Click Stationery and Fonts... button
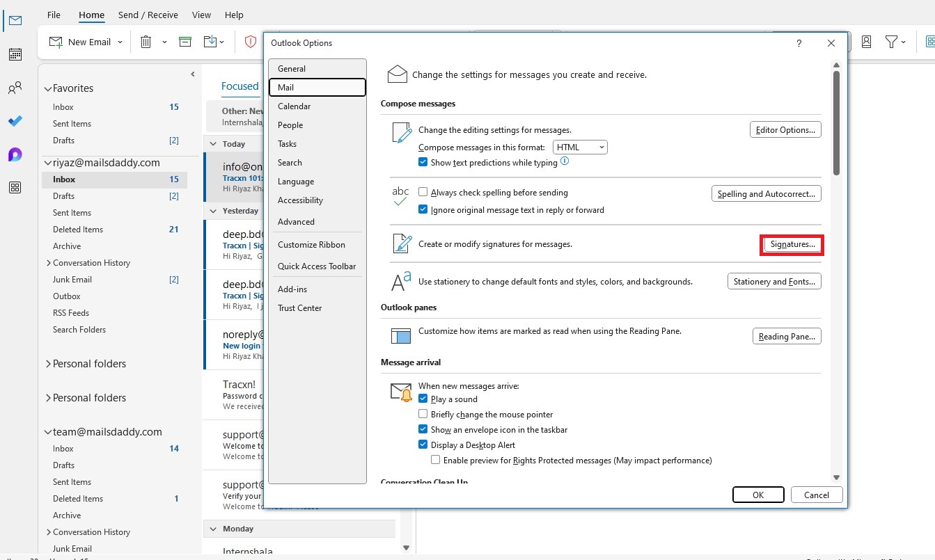The image size is (935, 560). click(x=774, y=282)
